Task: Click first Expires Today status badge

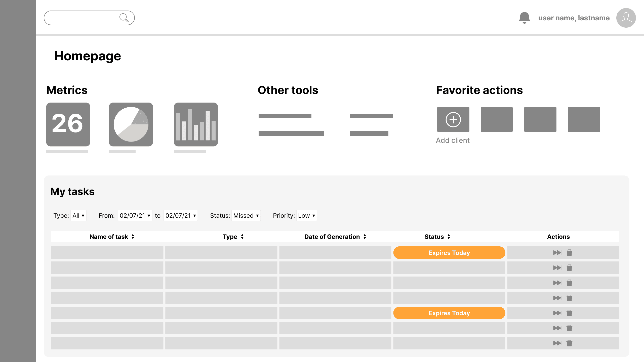Action: 449,253
